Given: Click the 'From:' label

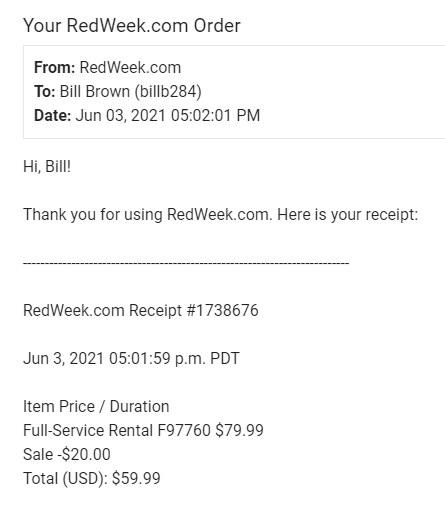Looking at the screenshot, I should point(55,68).
